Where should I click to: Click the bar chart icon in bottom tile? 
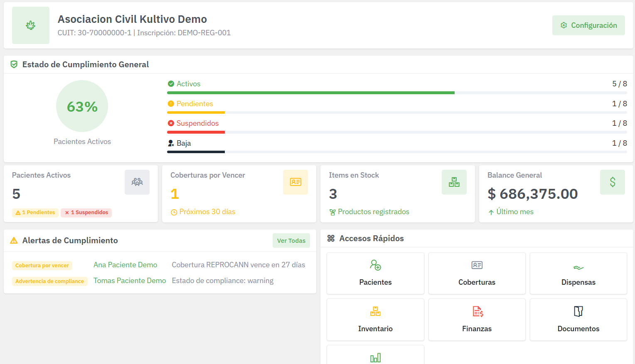[375, 358]
